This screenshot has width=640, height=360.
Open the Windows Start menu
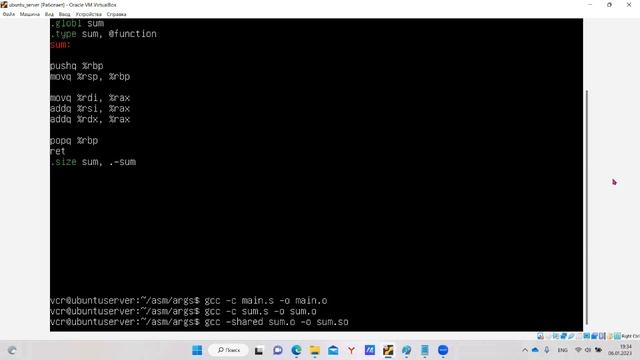coord(197,350)
